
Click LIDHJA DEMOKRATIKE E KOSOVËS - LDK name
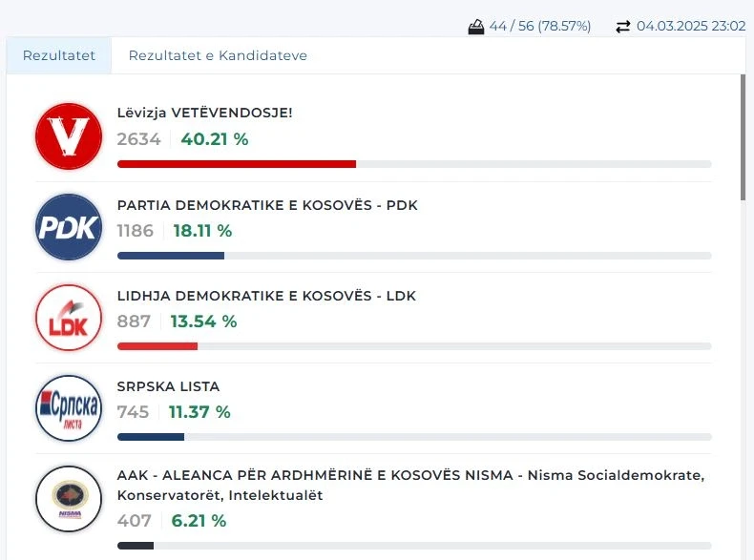[x=266, y=296]
